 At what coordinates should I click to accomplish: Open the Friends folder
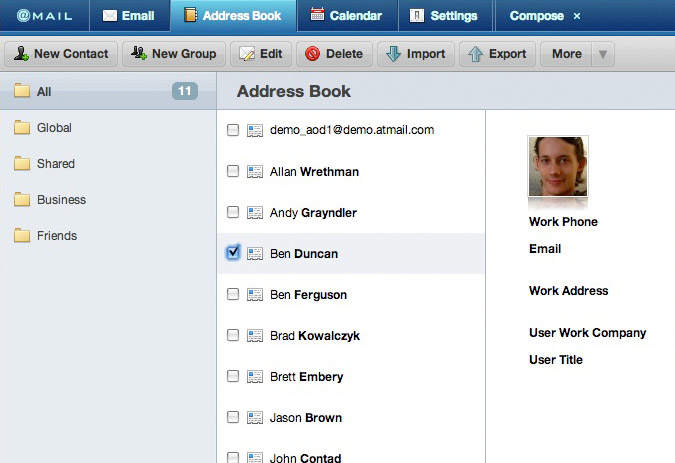tap(108, 236)
